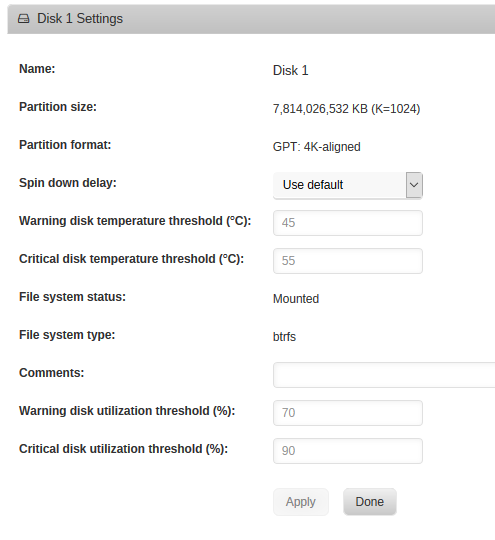Click the File system type label
Screen dimensions: 495x540
67,335
